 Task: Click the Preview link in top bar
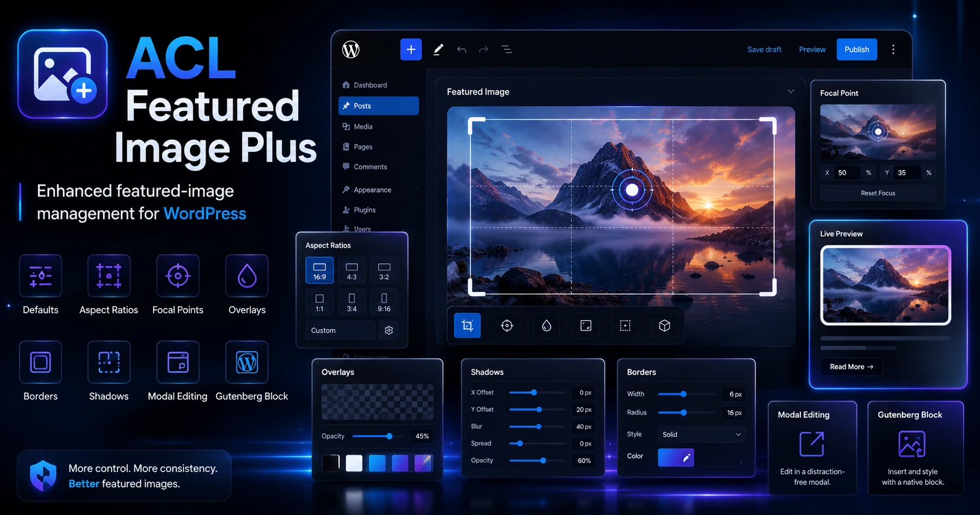[x=812, y=49]
